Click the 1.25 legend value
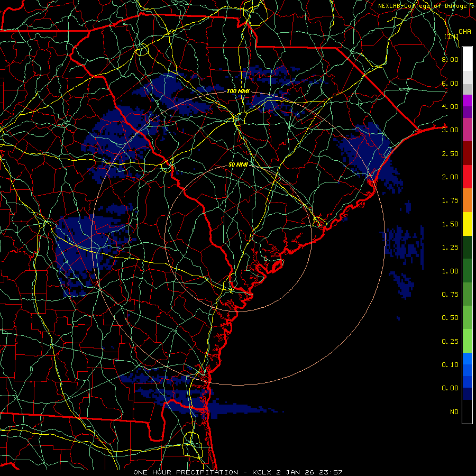Screen dimensions: 476x476 tap(450, 248)
